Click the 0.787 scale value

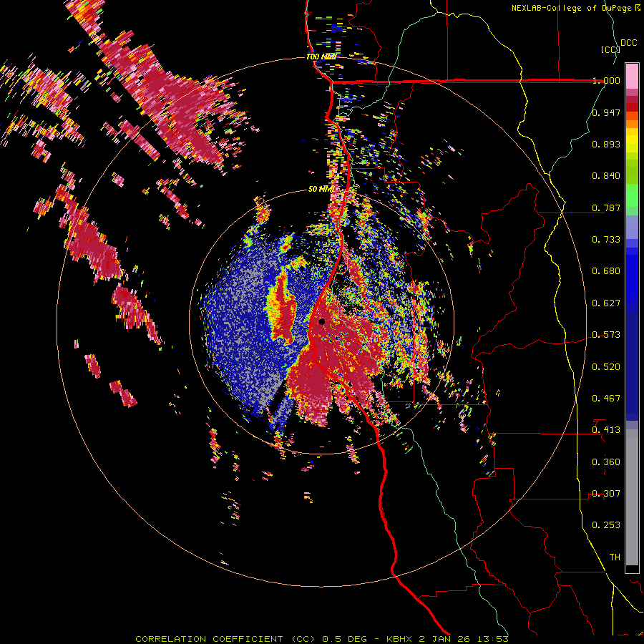606,208
